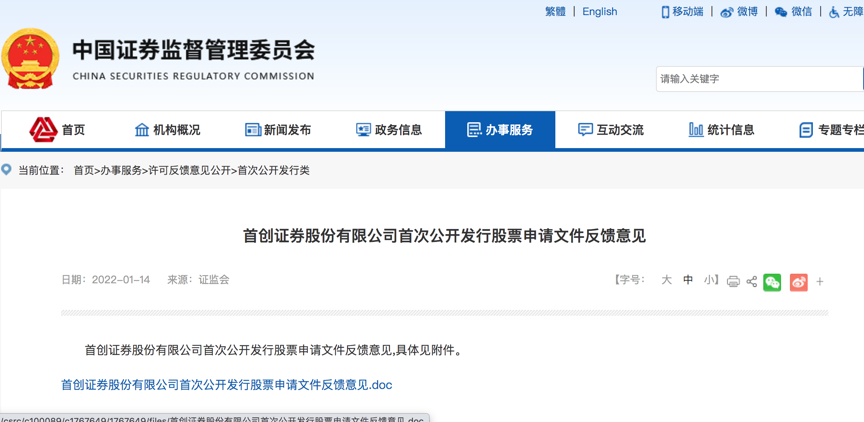This screenshot has height=422, width=864.
Task: Expand more share options plus icon
Action: click(820, 282)
